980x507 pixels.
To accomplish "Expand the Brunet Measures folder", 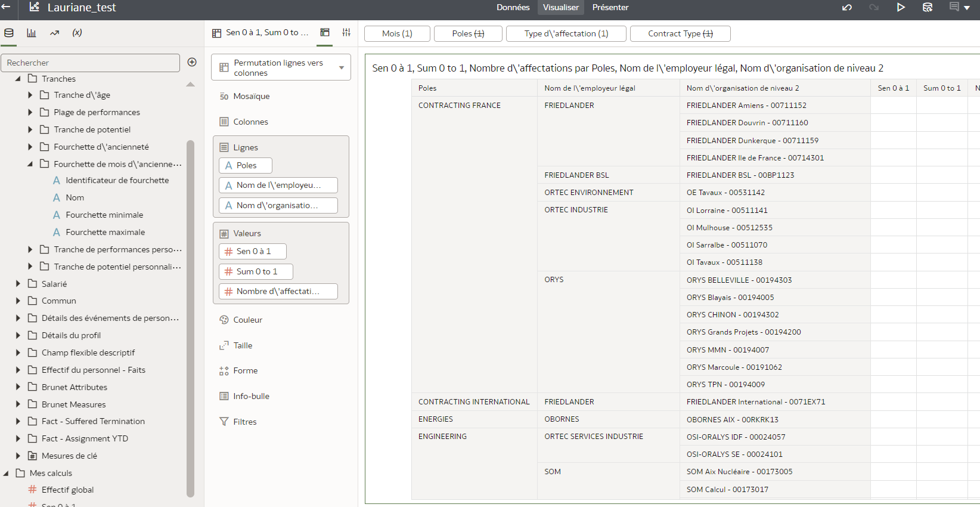I will pos(18,404).
